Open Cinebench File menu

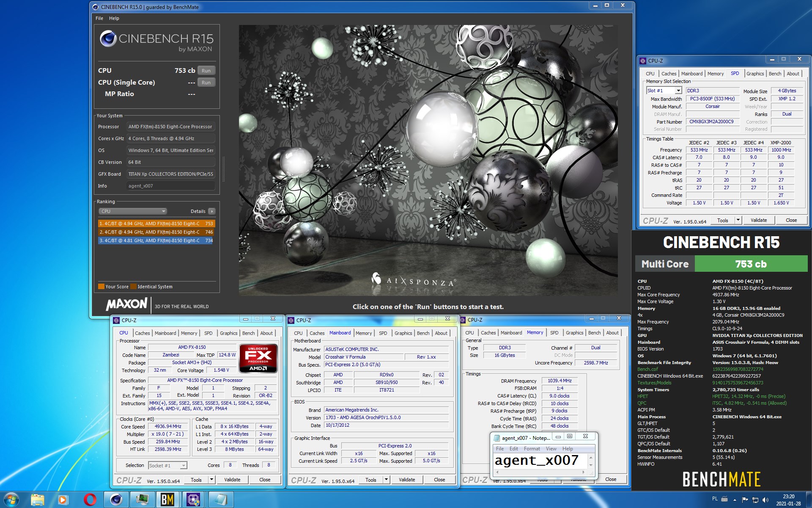99,18
